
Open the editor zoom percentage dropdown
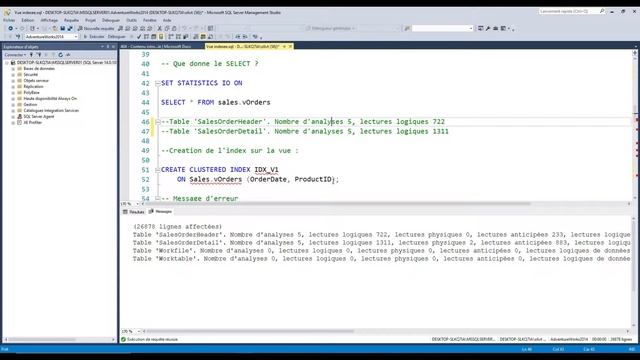[138, 204]
